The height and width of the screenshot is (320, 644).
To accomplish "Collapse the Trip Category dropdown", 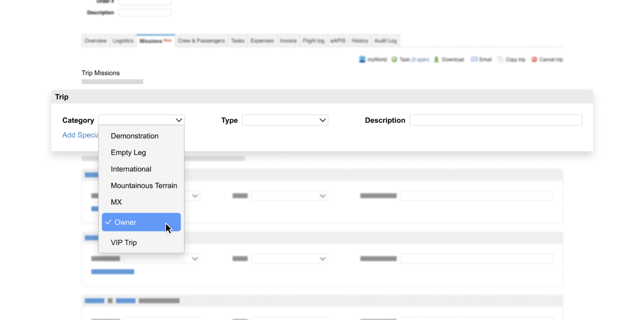I will [141, 120].
